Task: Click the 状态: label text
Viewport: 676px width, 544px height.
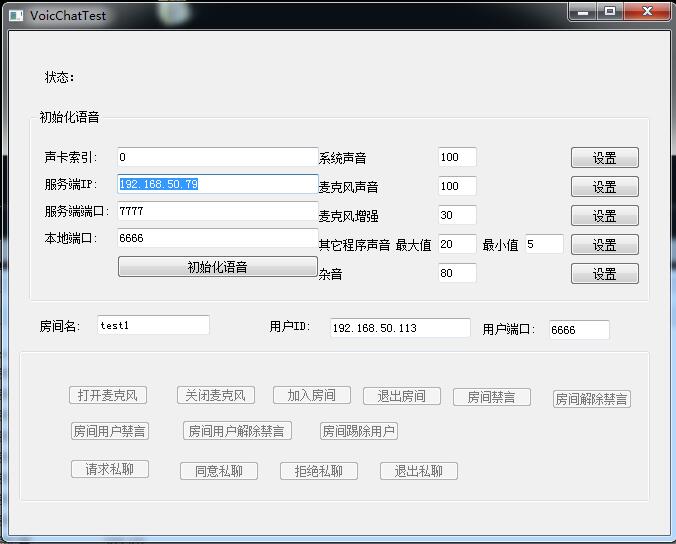Action: [x=59, y=77]
